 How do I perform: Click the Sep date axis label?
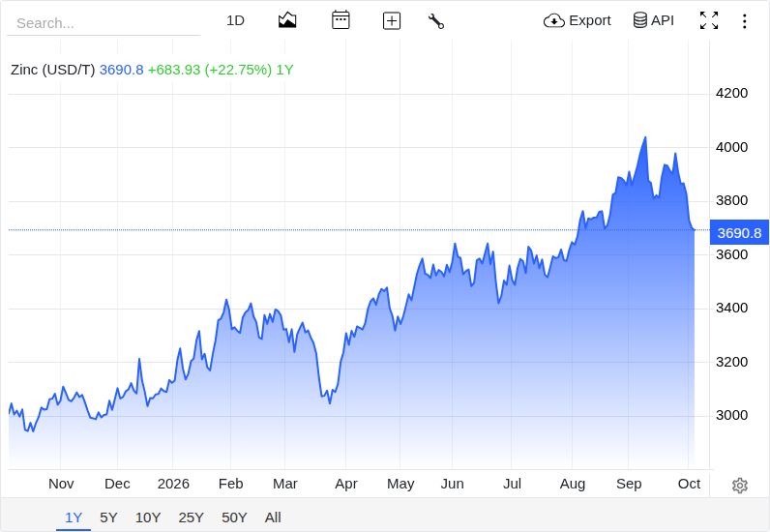point(629,484)
